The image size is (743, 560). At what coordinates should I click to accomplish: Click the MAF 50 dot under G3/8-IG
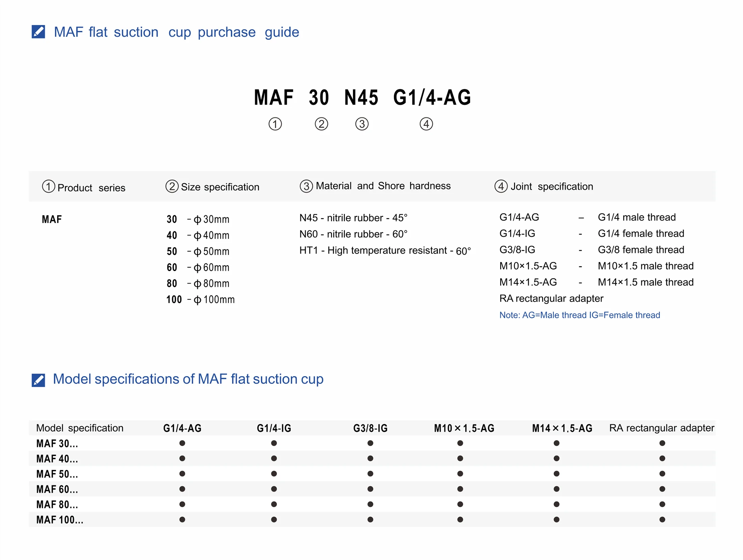click(x=370, y=473)
